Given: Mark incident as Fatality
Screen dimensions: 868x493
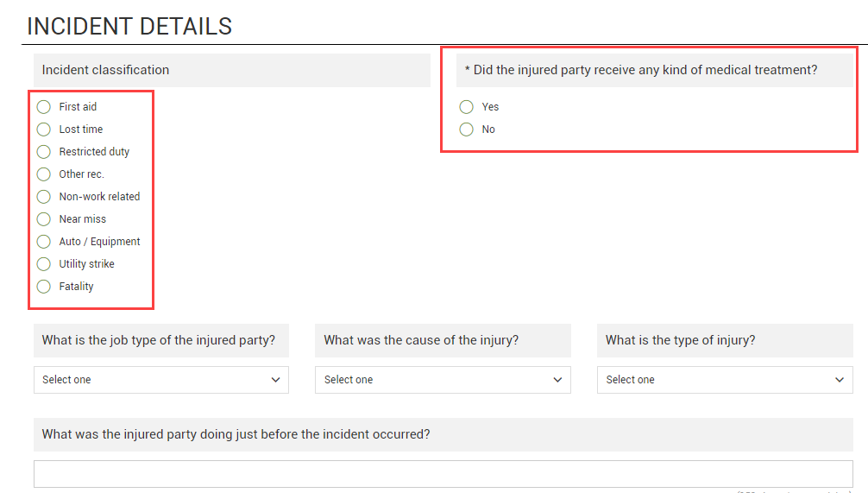Looking at the screenshot, I should (44, 287).
